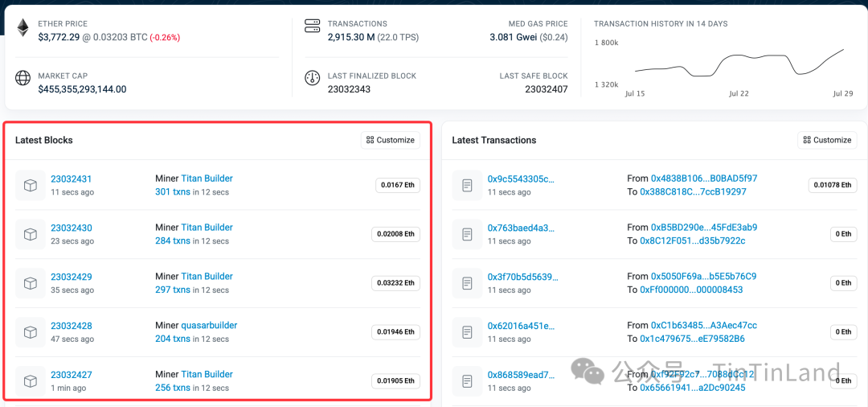Screen dimensions: 868x407
Task: Click last safe block number 23032407
Action: coord(547,88)
